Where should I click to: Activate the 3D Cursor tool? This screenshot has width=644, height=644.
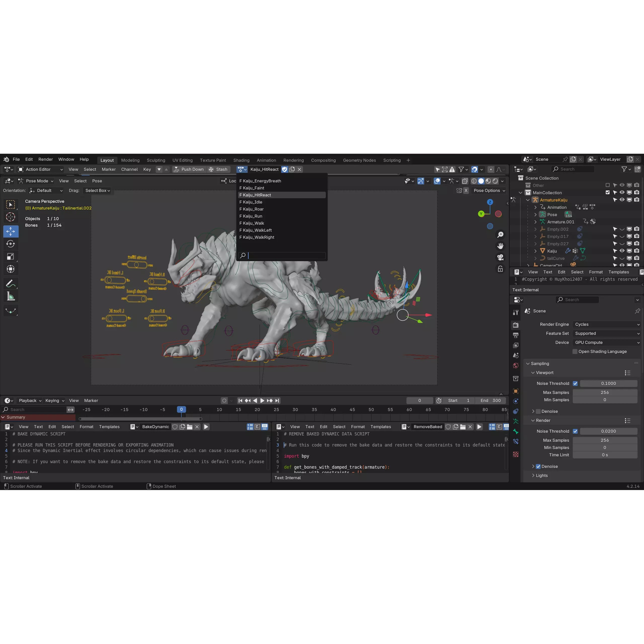tap(11, 217)
